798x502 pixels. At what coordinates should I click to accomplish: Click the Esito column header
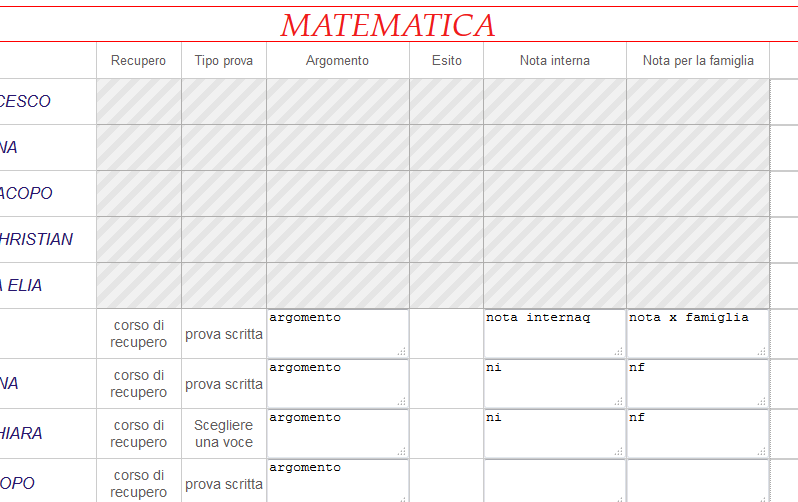447,61
